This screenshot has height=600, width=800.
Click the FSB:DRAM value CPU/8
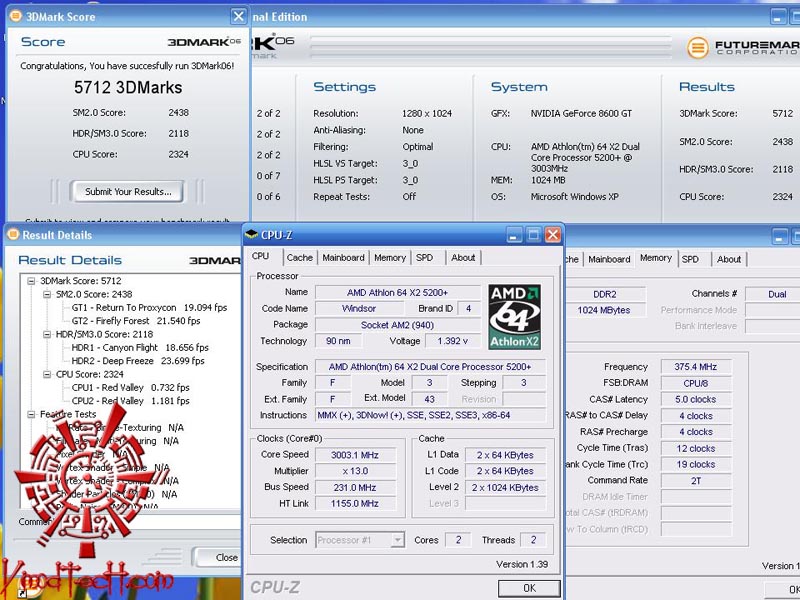[695, 383]
